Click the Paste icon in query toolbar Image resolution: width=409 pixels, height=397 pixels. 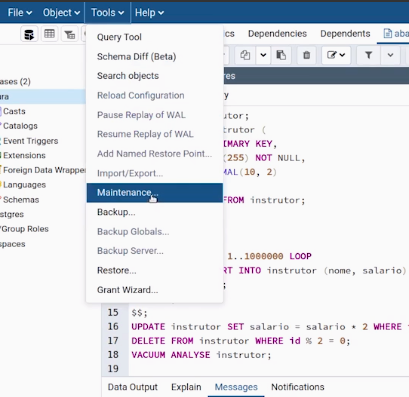click(281, 55)
